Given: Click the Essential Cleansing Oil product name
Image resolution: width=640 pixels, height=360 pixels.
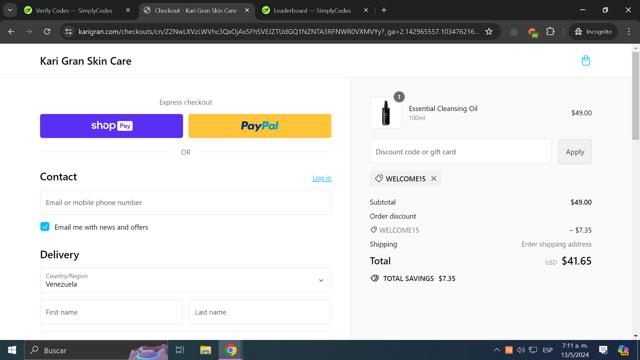Looking at the screenshot, I should coord(443,109).
